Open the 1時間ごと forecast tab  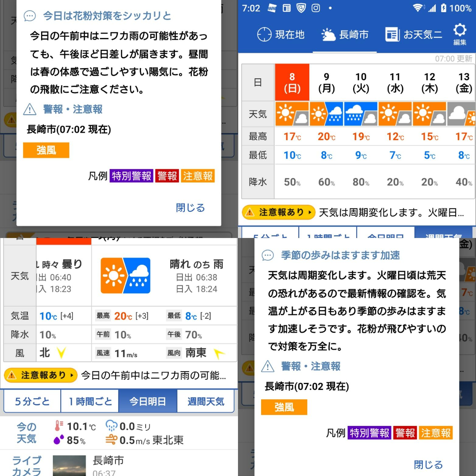(89, 401)
